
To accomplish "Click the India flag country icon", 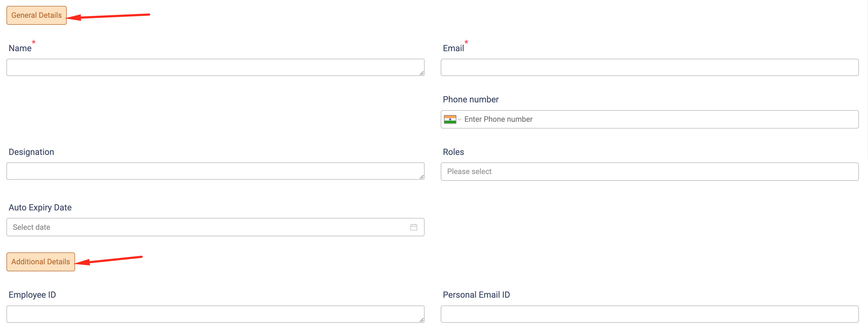I will [450, 119].
